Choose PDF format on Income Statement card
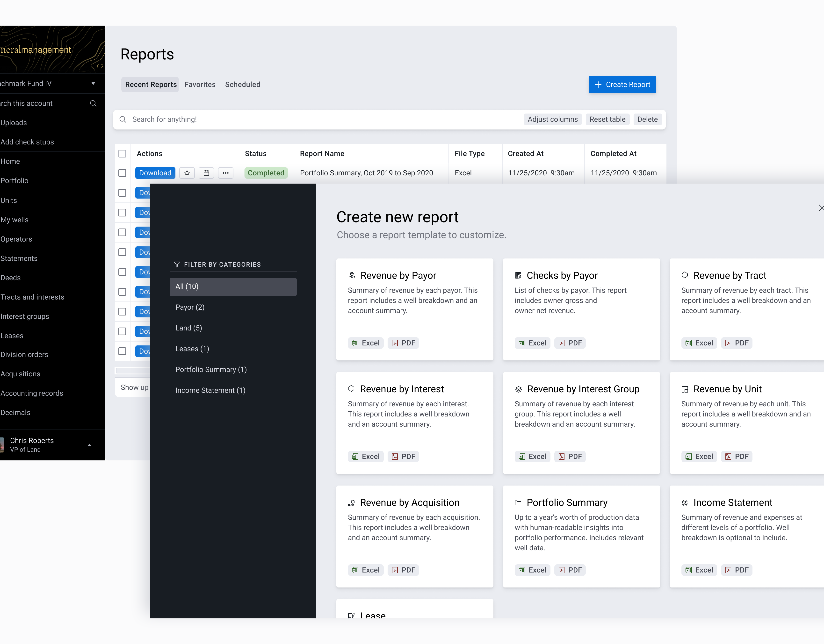Viewport: 824px width, 644px height. coord(737,570)
